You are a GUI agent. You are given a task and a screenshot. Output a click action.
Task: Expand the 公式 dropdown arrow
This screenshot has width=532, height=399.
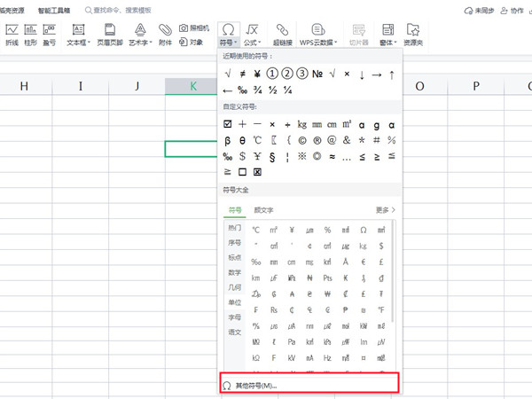click(260, 43)
